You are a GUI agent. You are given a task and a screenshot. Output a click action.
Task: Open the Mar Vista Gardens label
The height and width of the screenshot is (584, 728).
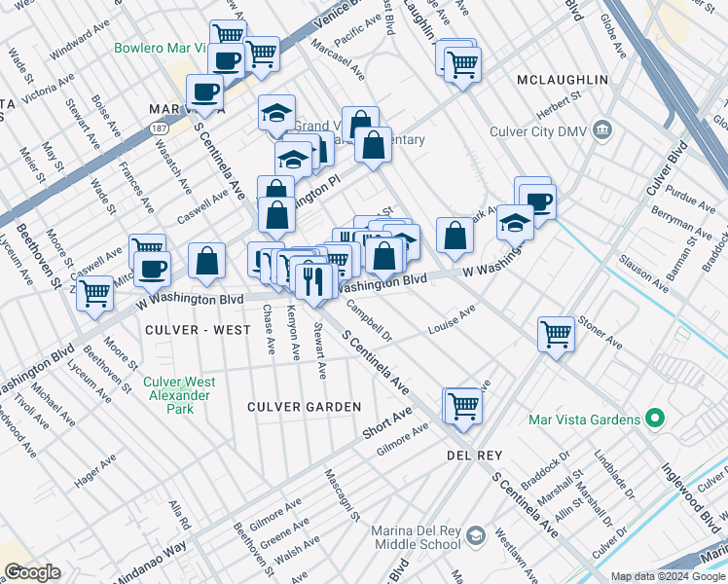coord(584,420)
